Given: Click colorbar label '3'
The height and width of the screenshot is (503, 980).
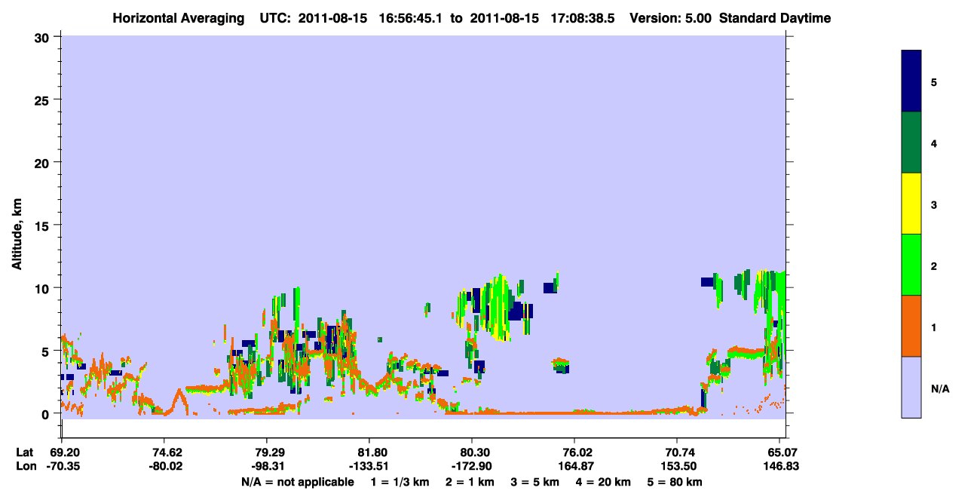Looking at the screenshot, I should (x=934, y=204).
